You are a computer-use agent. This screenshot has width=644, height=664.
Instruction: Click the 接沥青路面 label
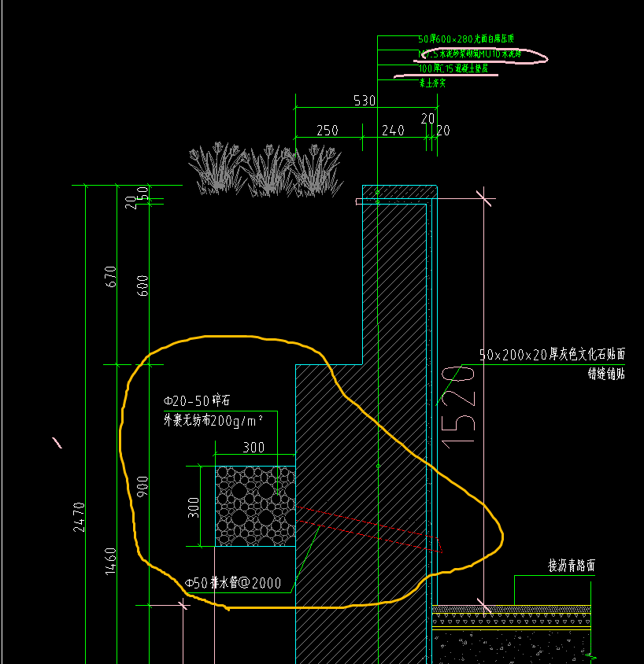coord(572,566)
